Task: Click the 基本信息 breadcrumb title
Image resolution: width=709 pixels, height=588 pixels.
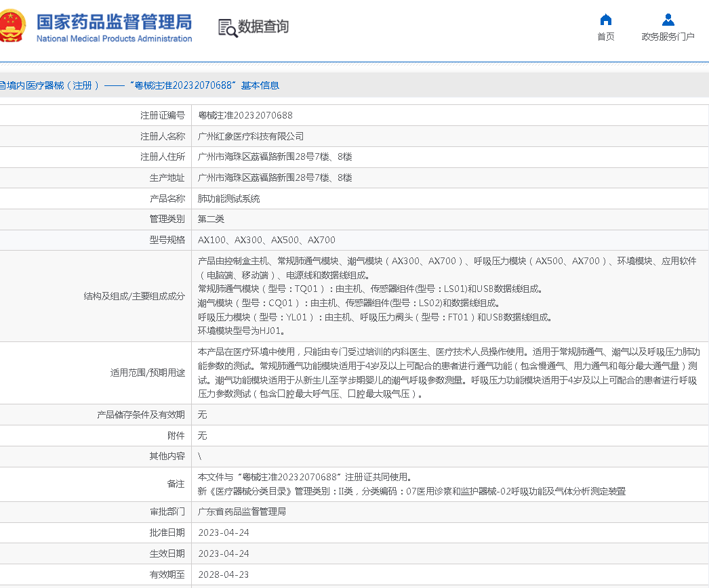Action: click(x=260, y=85)
